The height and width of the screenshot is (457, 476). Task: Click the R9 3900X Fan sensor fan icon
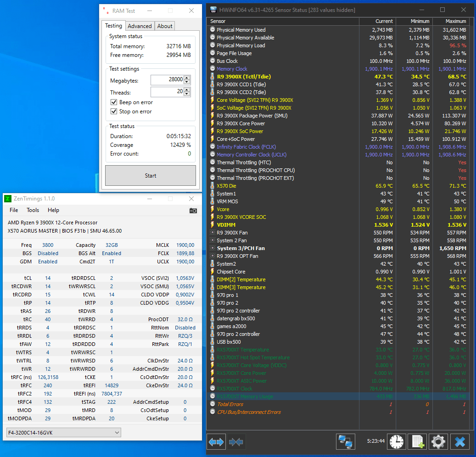213,233
